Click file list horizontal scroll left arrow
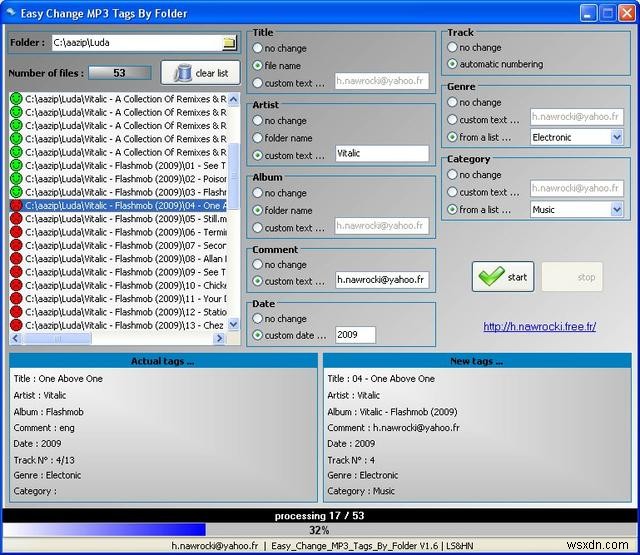 pyautogui.click(x=16, y=338)
